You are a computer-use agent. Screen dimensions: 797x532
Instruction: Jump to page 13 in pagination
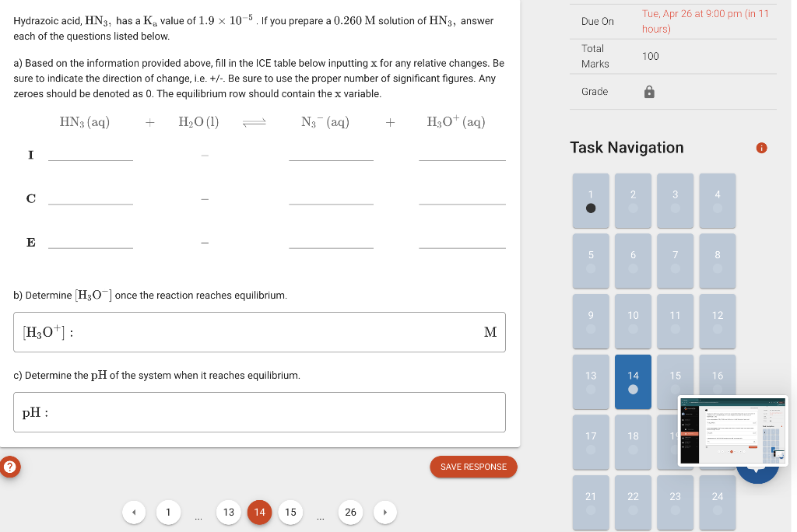tap(229, 513)
